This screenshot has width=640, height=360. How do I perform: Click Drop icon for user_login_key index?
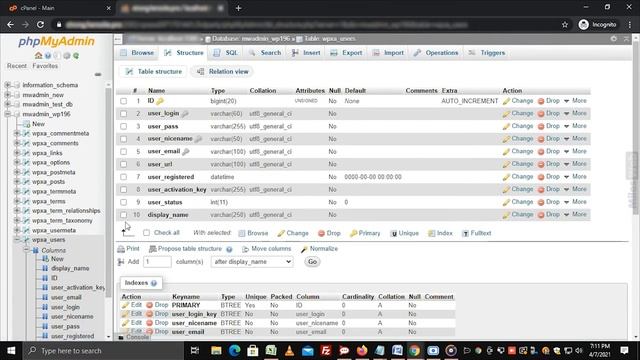[149, 314]
